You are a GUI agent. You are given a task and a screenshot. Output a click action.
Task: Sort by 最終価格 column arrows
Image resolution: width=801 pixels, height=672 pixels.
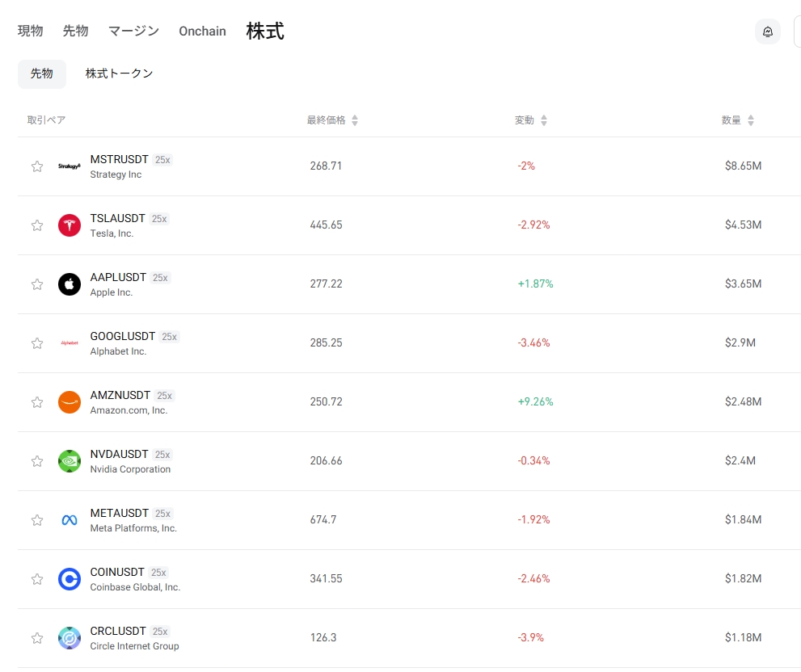[x=355, y=120]
